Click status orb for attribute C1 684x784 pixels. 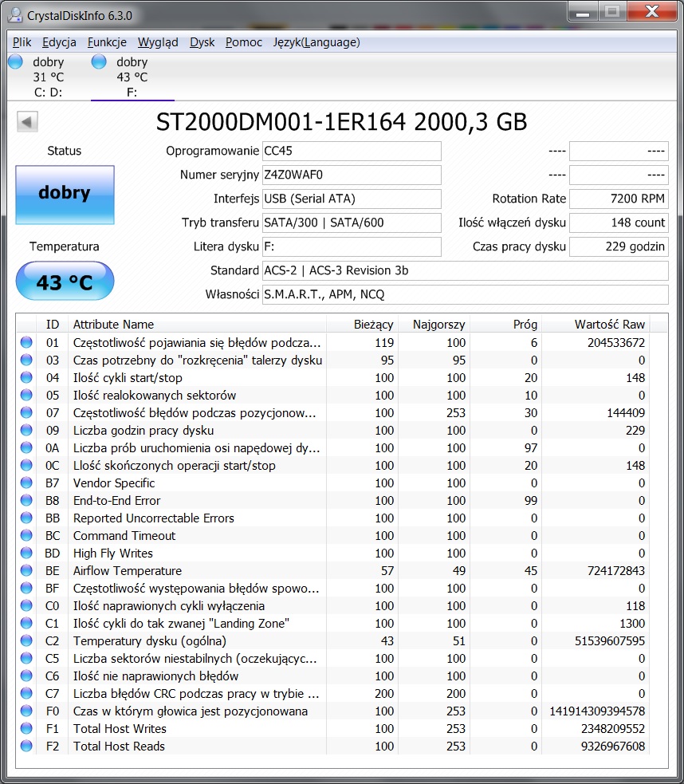tap(26, 623)
